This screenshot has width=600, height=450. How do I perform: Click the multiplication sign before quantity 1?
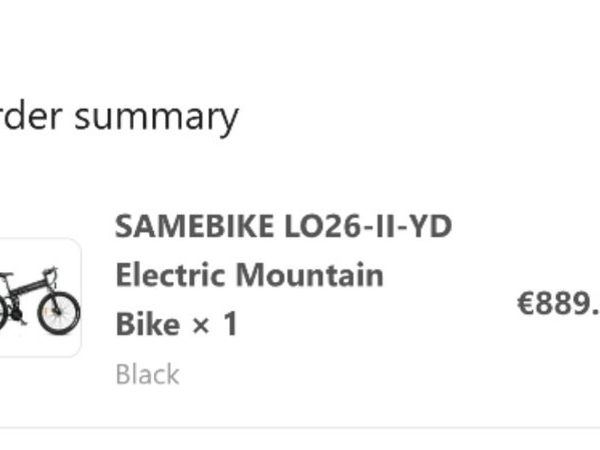[x=199, y=325]
